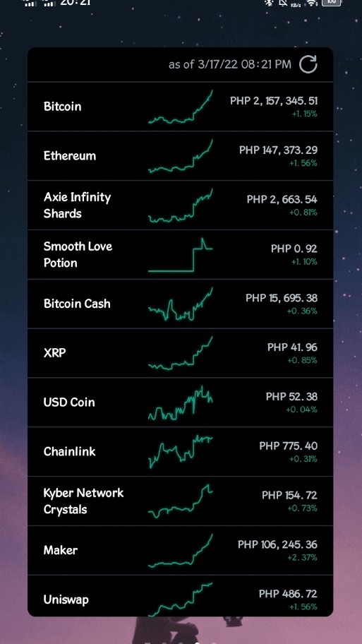Select Kyber Network Crystals entry
The width and height of the screenshot is (362, 644).
(181, 501)
